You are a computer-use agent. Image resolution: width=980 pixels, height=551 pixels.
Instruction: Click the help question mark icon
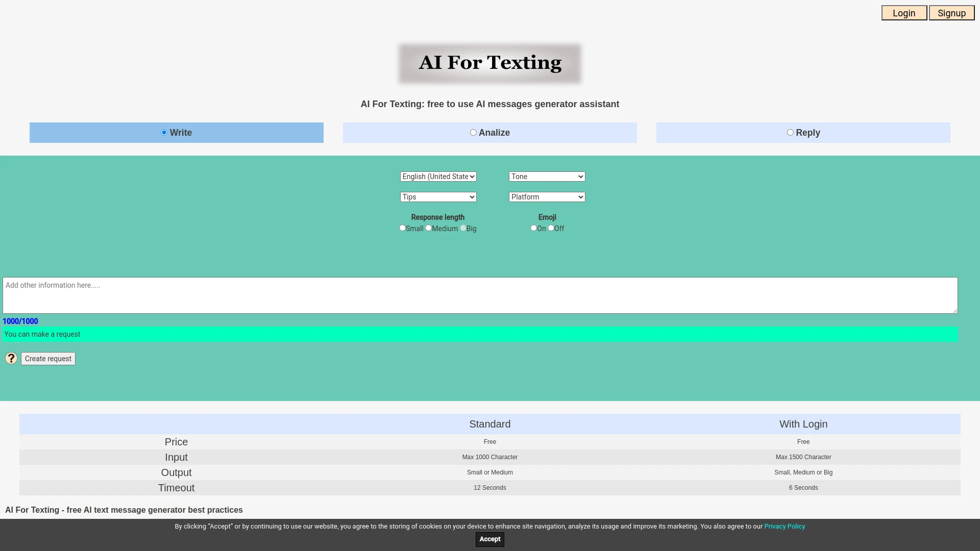pyautogui.click(x=11, y=358)
